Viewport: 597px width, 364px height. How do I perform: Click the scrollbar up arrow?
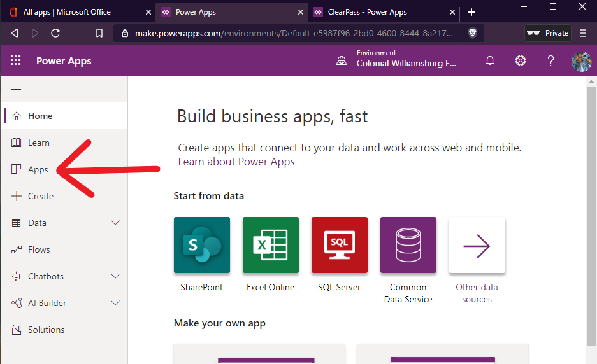[591, 81]
